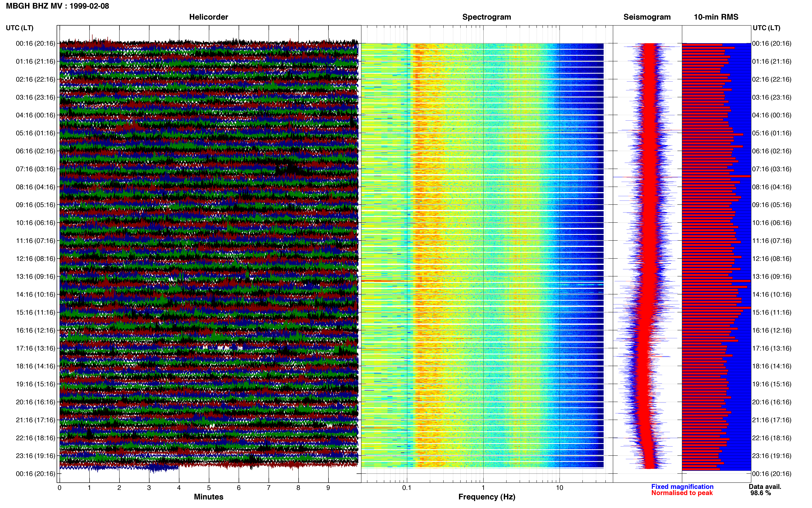This screenshot has width=812, height=508.
Task: Click the 4 tick on Minutes axis
Action: [179, 488]
